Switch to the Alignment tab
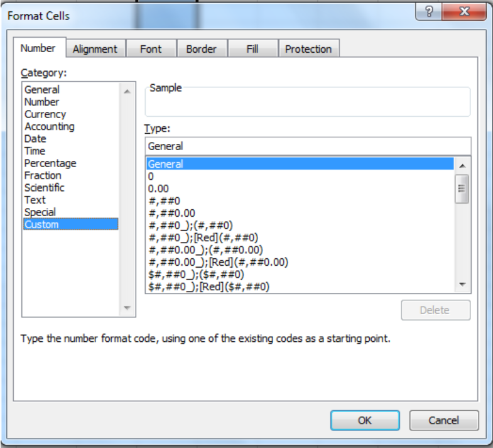The image size is (493, 448). click(x=95, y=49)
